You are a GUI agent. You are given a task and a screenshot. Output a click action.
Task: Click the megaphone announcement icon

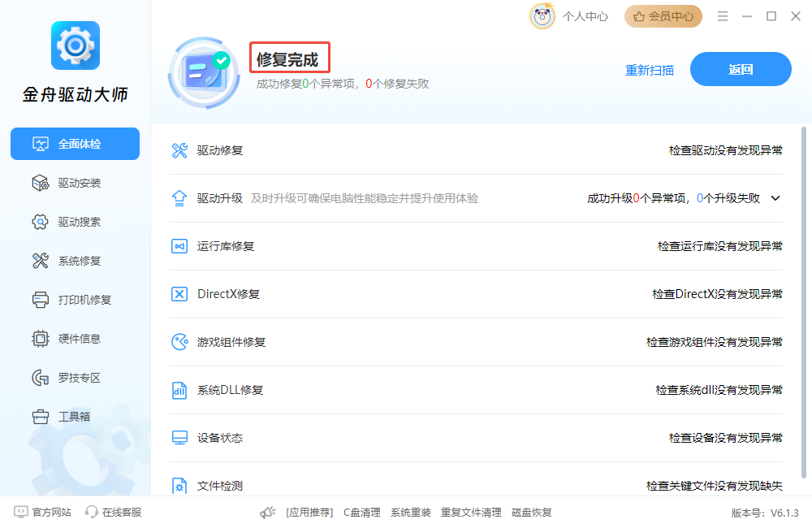pyautogui.click(x=268, y=513)
